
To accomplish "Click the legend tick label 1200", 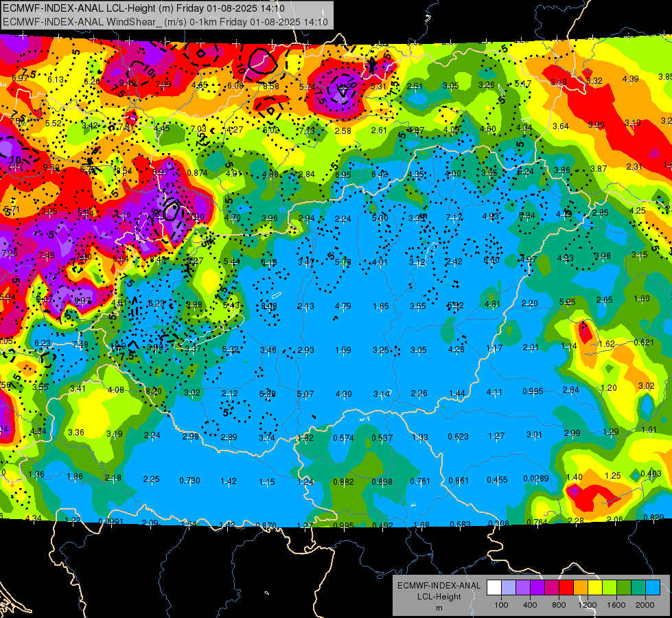I will coord(587,605).
